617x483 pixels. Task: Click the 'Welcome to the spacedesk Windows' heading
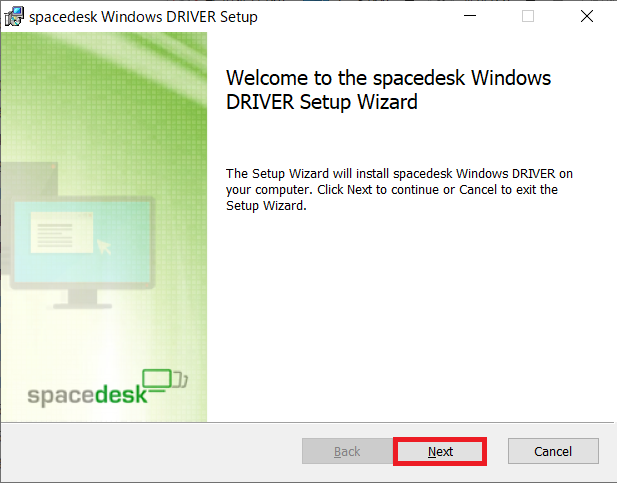point(388,89)
